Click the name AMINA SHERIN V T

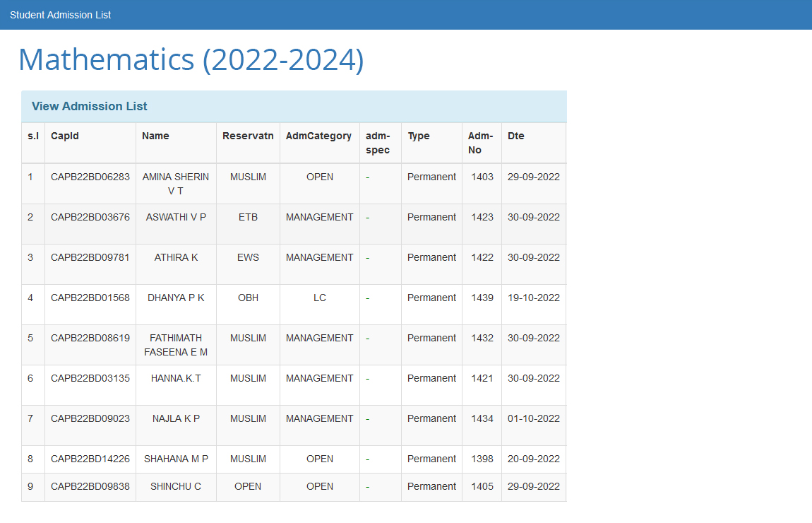coord(176,184)
